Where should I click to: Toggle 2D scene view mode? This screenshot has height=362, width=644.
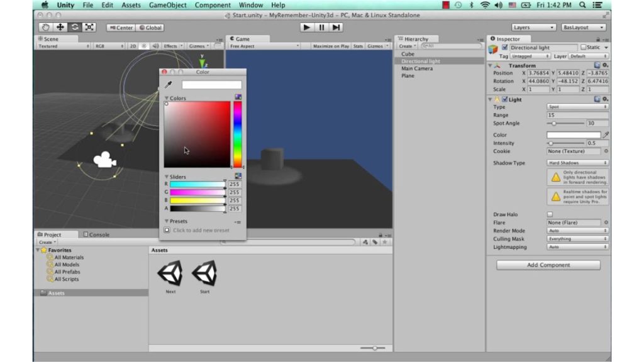(x=133, y=46)
